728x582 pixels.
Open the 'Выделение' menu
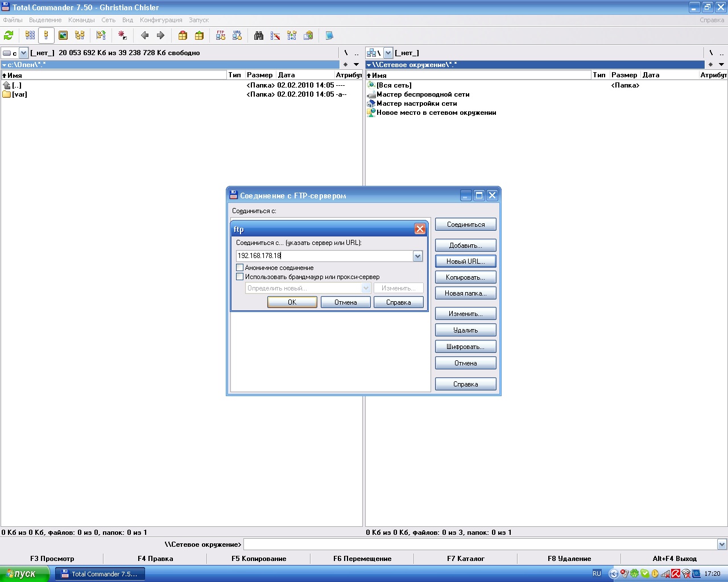[x=45, y=20]
